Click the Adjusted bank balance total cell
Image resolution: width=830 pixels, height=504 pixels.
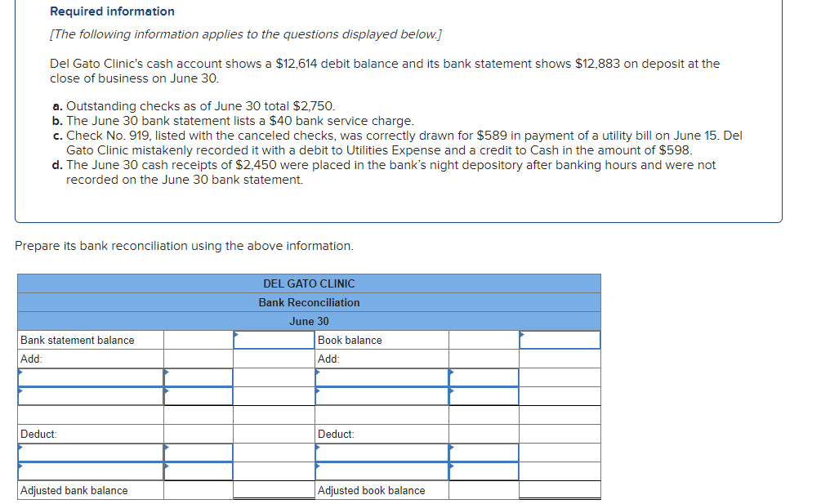[274, 490]
